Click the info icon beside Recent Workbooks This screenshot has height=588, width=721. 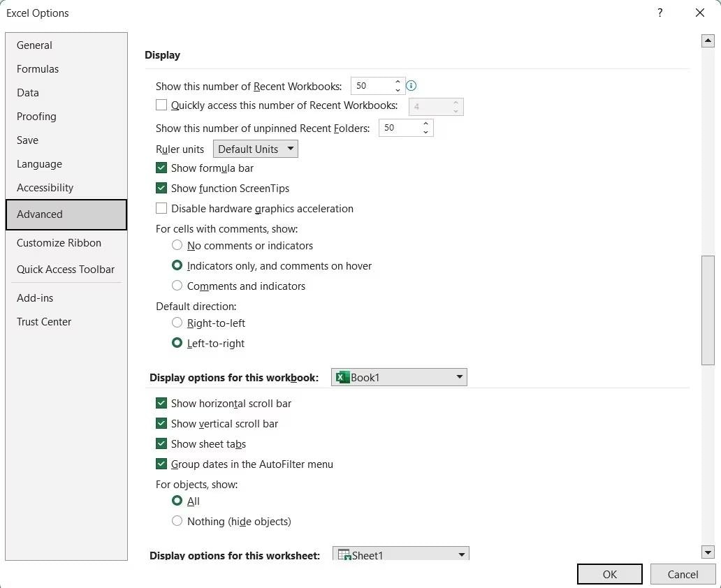click(412, 86)
